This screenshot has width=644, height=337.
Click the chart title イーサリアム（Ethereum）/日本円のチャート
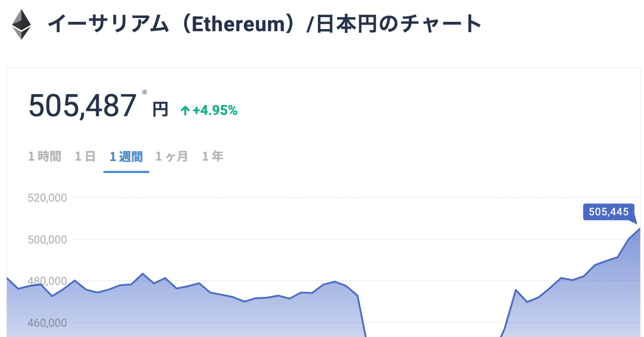pos(265,24)
